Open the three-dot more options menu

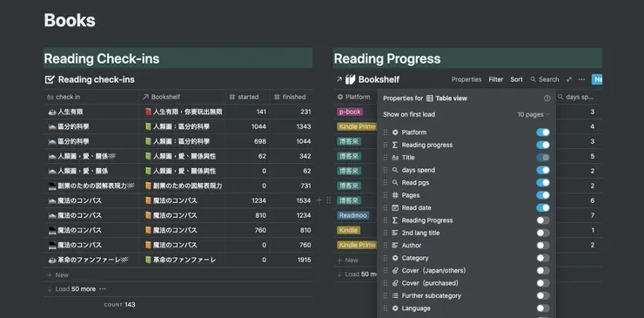click(x=581, y=79)
